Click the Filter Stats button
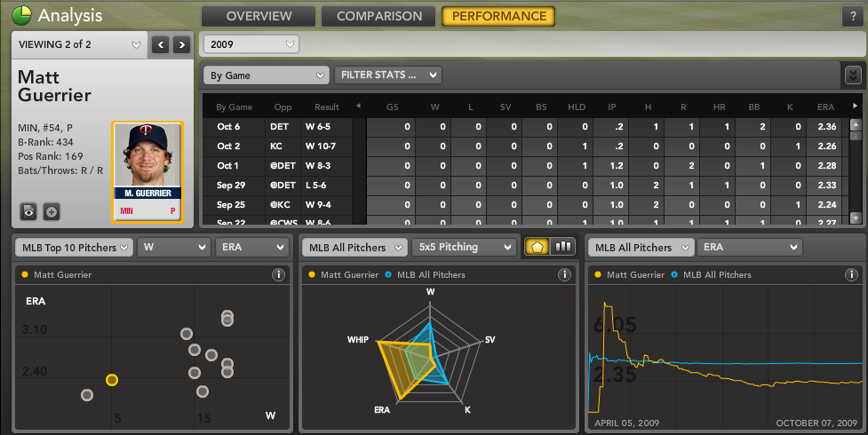The image size is (868, 435). 387,75
